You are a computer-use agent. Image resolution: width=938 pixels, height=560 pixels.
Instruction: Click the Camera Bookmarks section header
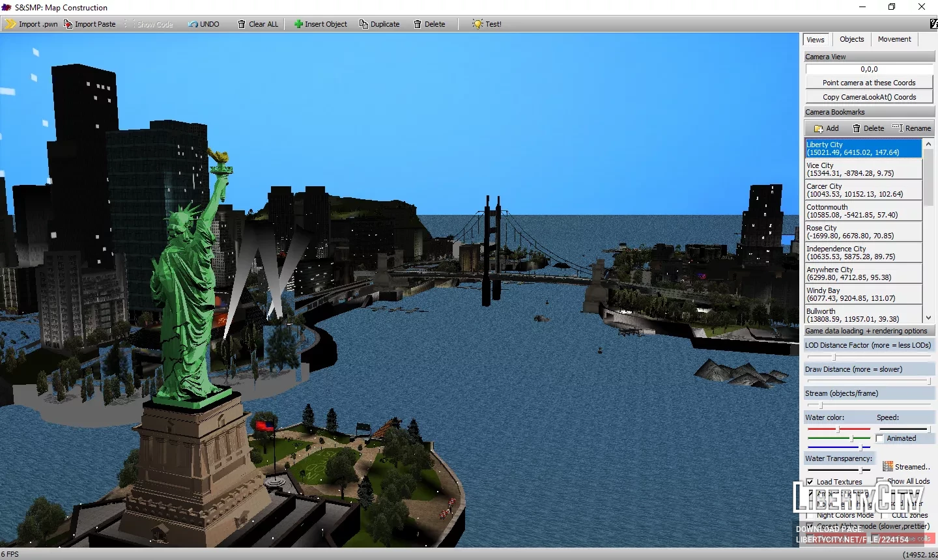869,112
